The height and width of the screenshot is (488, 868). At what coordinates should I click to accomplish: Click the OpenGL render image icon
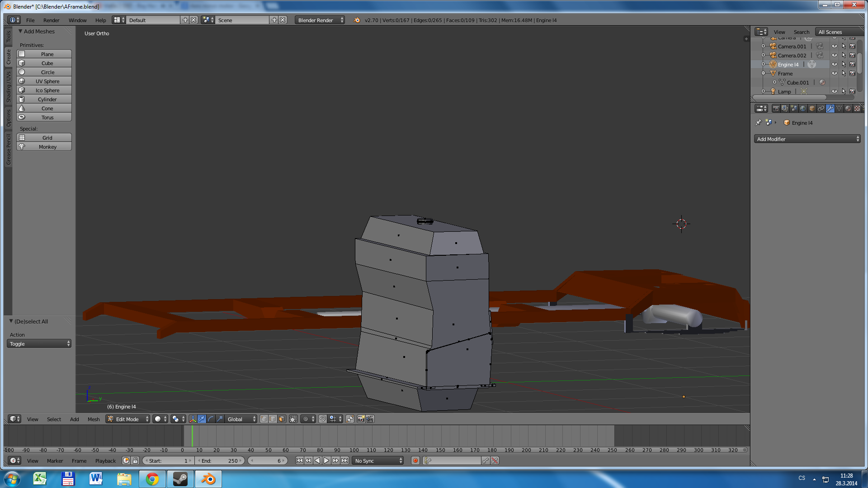[x=361, y=419]
